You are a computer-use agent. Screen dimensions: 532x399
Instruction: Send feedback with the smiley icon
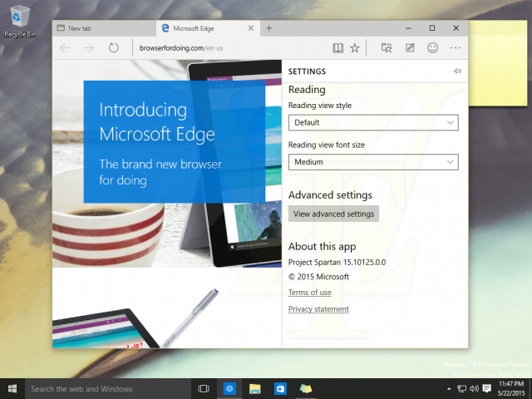coord(432,48)
